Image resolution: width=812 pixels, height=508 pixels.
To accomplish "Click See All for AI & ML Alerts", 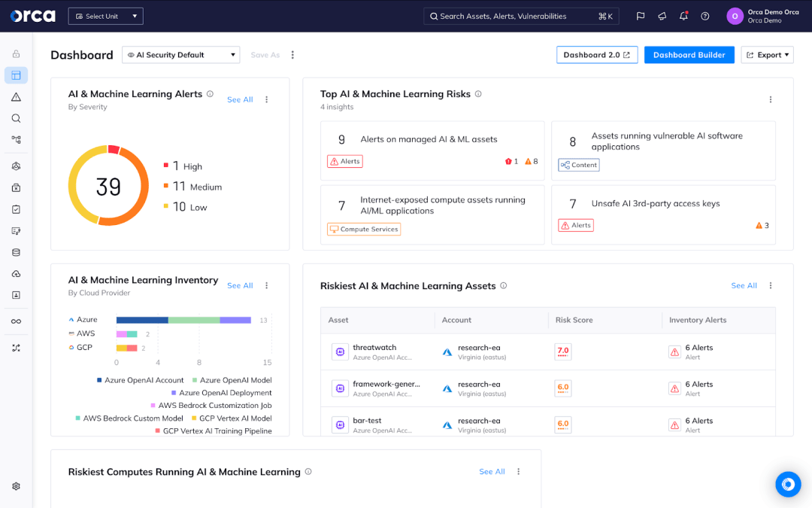I will [x=240, y=99].
